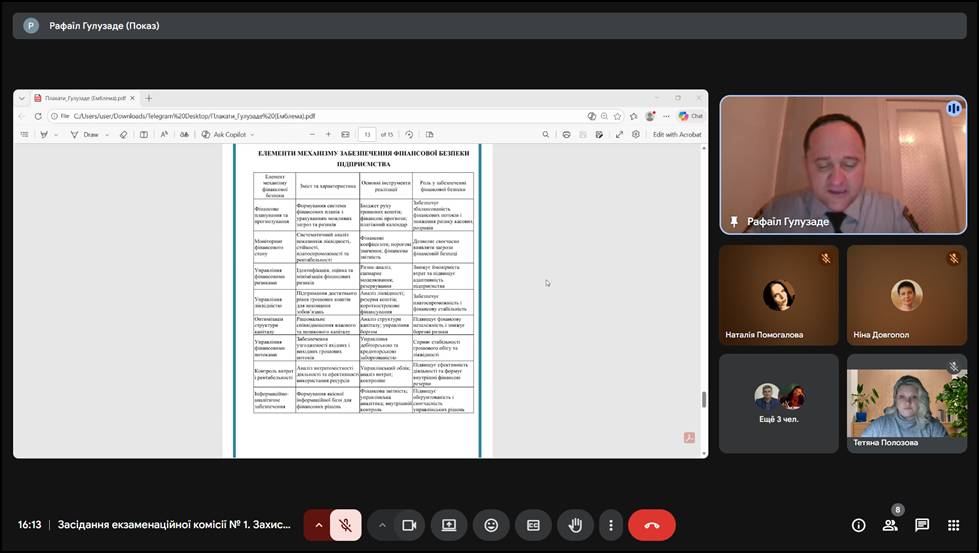The image size is (979, 553).
Task: Open the participants people panel
Action: point(890,525)
